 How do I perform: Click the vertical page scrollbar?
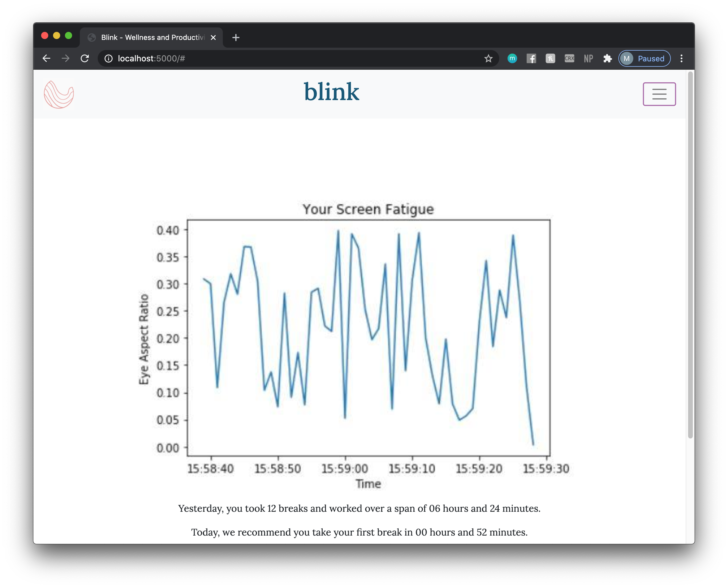(690, 254)
